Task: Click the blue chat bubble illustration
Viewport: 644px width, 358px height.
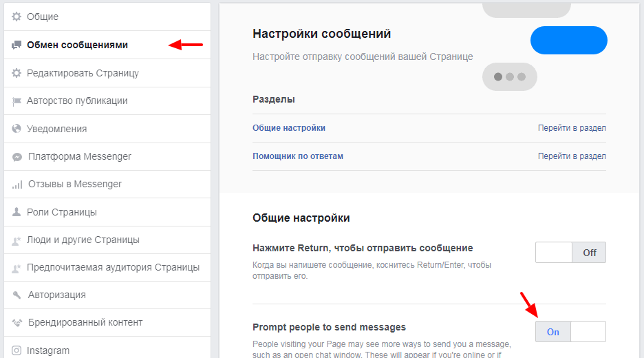Action: (569, 41)
